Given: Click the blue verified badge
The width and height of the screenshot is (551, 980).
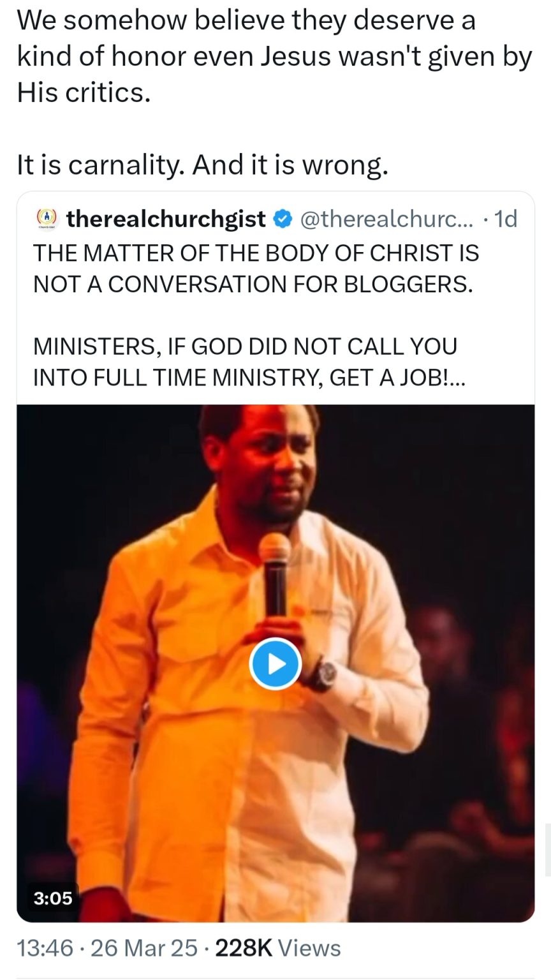Looking at the screenshot, I should point(281,219).
